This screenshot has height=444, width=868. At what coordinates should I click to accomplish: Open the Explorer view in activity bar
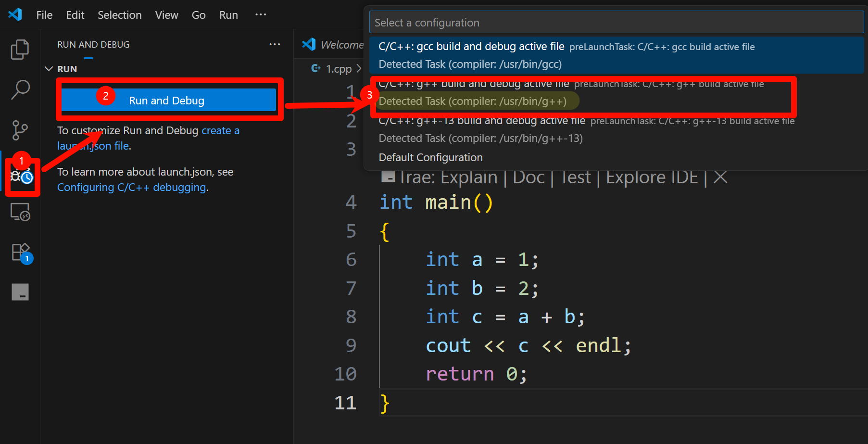click(x=20, y=50)
